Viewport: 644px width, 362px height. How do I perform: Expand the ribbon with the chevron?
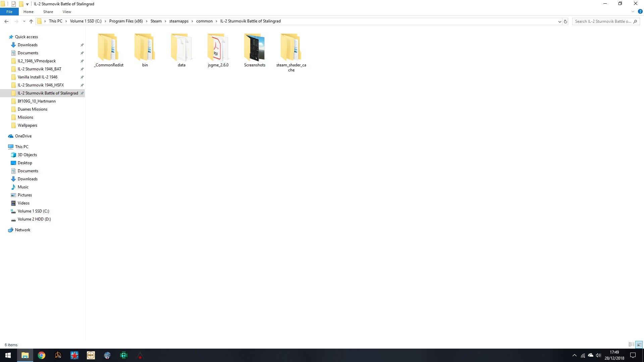point(633,11)
